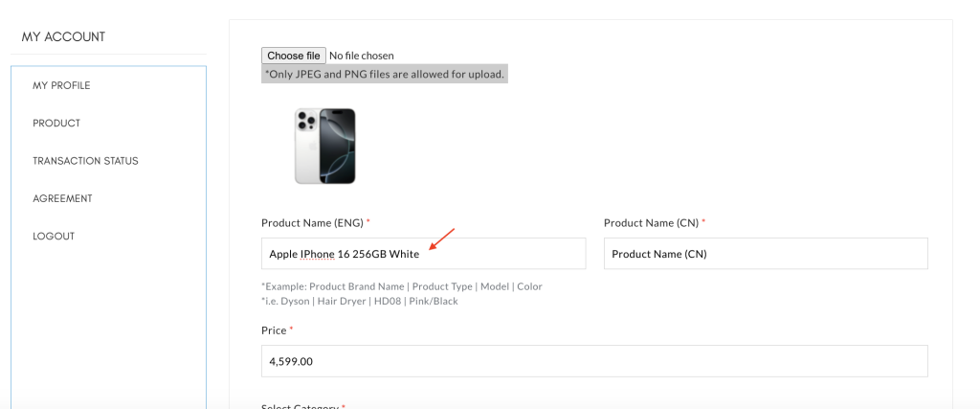Click the JPEG and PNG upload notice
This screenshot has height=409, width=980.
tap(385, 74)
